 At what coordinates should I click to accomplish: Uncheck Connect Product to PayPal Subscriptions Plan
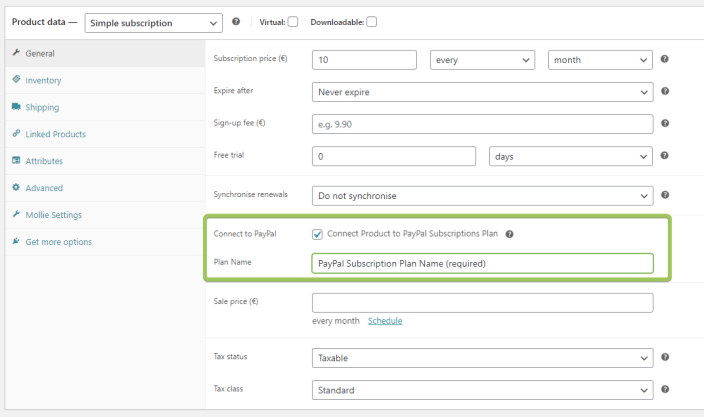[318, 234]
